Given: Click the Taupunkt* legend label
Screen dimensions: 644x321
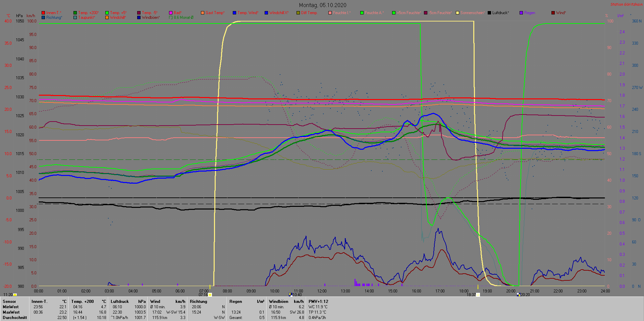Looking at the screenshot, I should point(87,17).
